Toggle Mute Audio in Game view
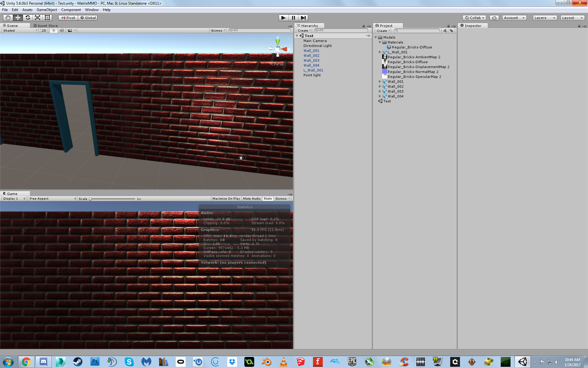The width and height of the screenshot is (588, 368). (252, 199)
